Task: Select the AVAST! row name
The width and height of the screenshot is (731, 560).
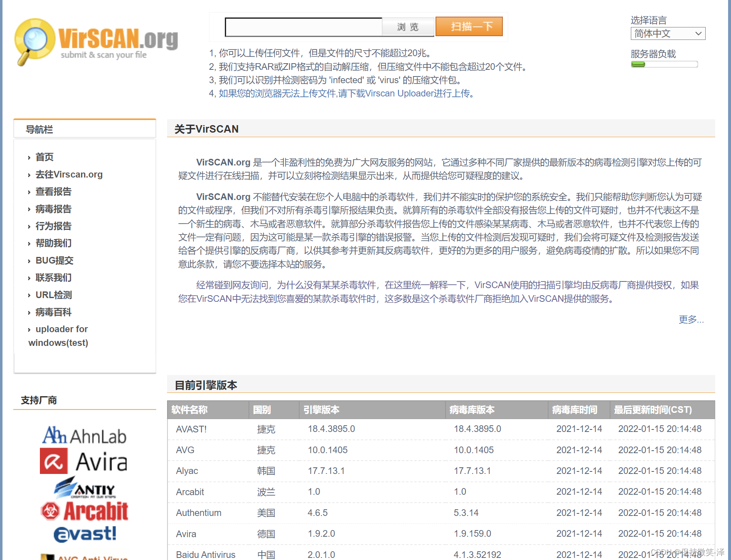Action: [191, 429]
